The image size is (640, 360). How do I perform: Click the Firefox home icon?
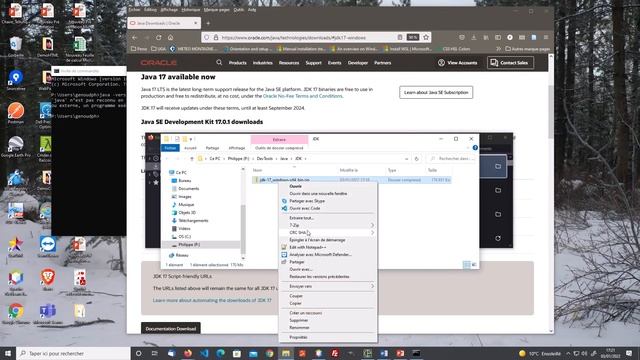(x=171, y=37)
